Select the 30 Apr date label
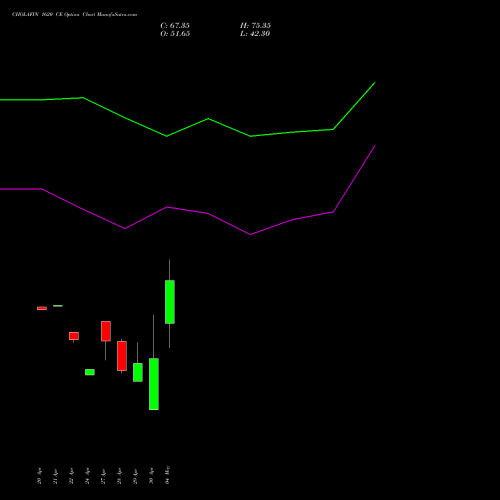Screen dimensions: 500x500 click(152, 476)
